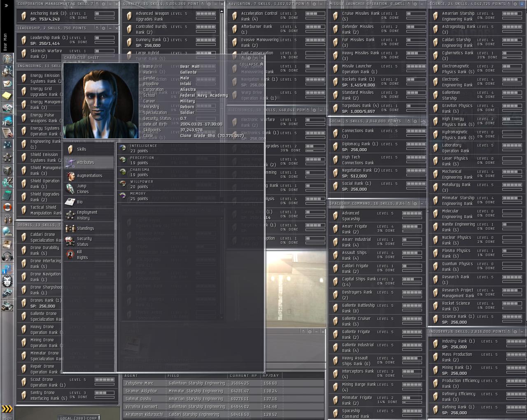
Task: Sort agents by the Field column header
Action: tap(197, 376)
